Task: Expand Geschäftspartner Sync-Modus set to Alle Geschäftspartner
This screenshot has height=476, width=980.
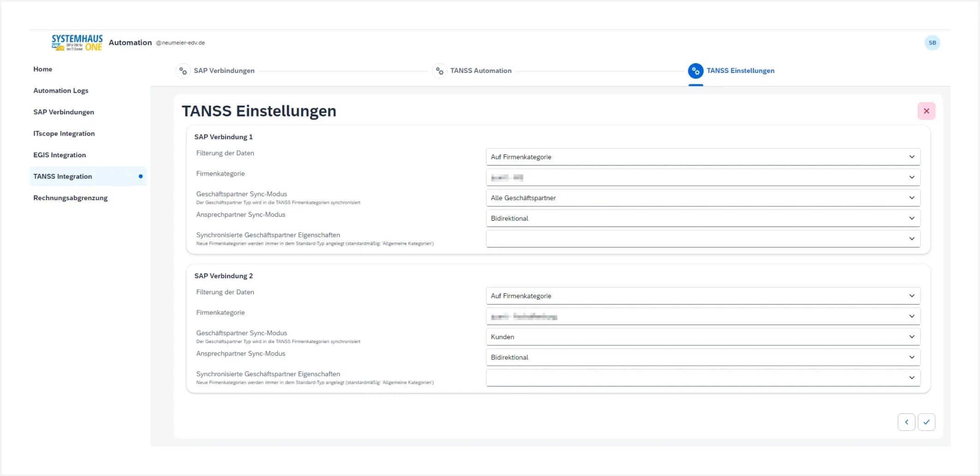Action: click(x=703, y=198)
